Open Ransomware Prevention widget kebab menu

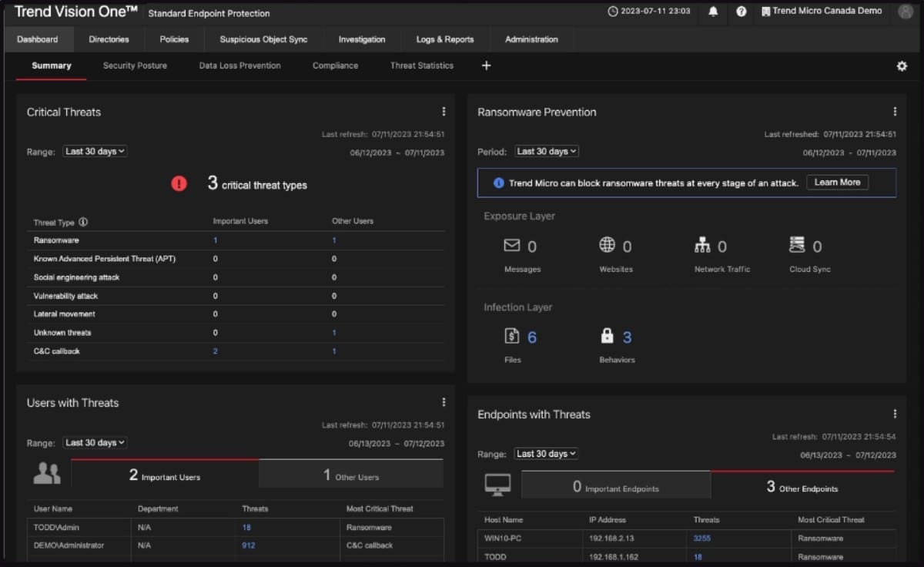coord(895,112)
